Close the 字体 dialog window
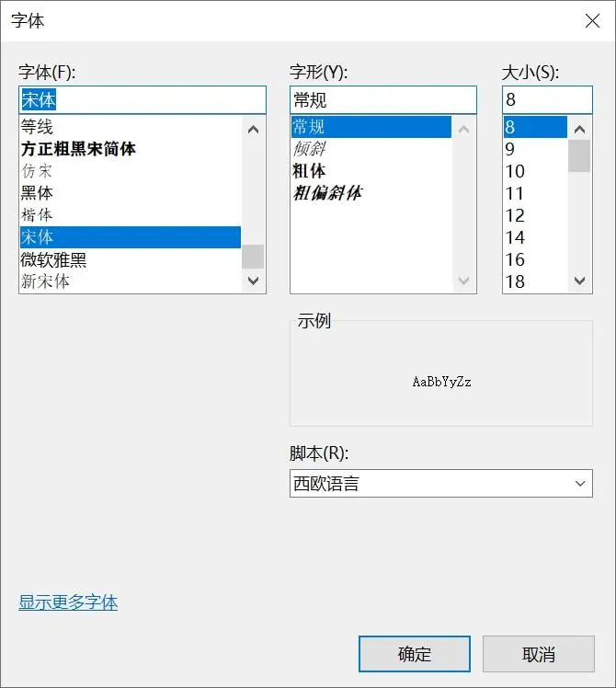Viewport: 616px width, 688px height. tap(592, 21)
